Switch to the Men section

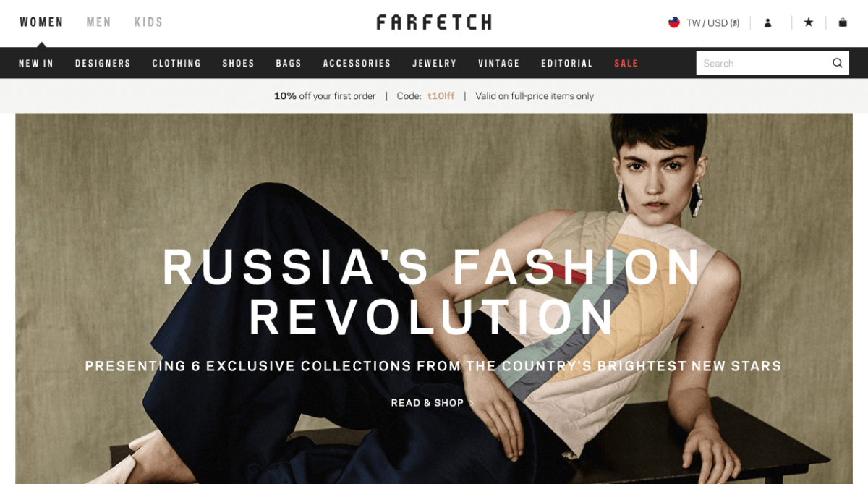(x=99, y=22)
